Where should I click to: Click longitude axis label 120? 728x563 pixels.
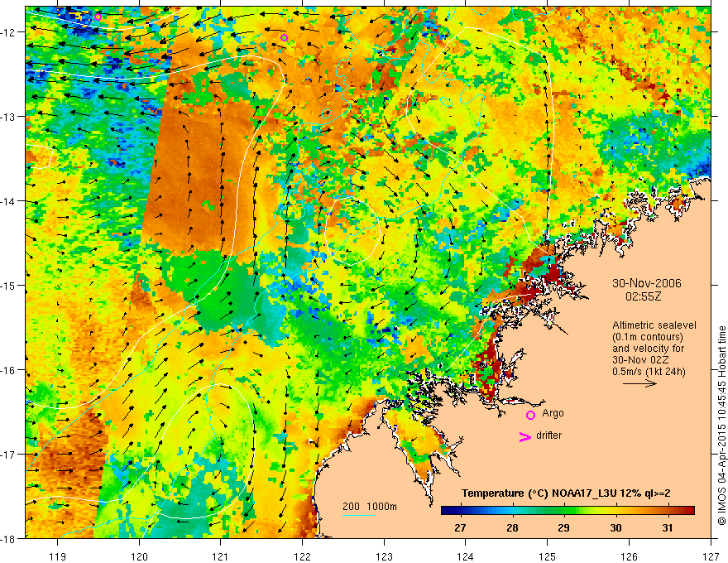click(x=139, y=556)
